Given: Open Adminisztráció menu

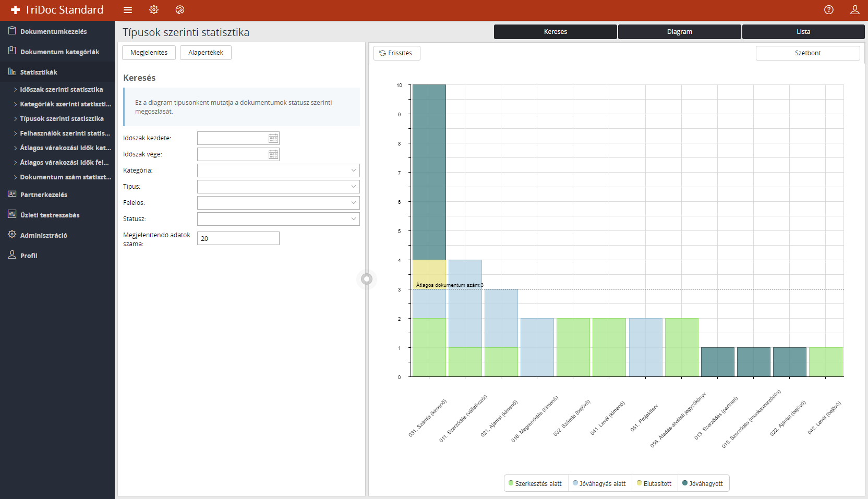Looking at the screenshot, I should point(57,235).
